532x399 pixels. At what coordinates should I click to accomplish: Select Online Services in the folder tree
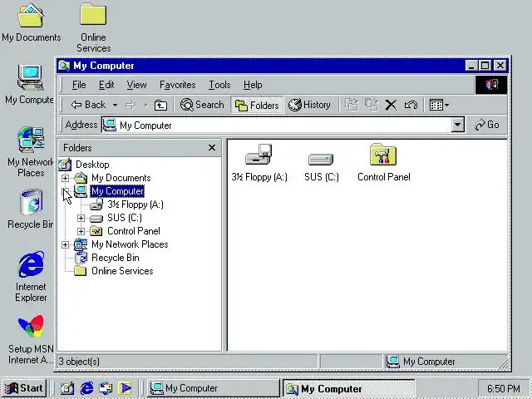(122, 271)
